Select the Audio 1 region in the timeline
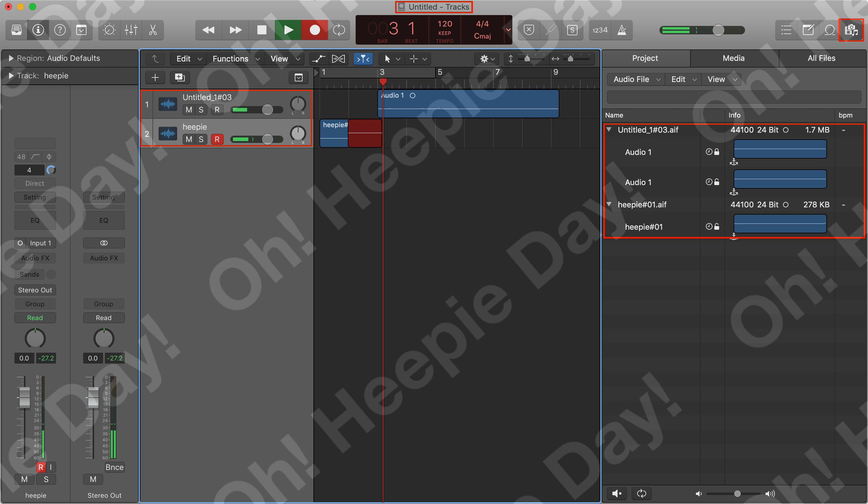This screenshot has width=868, height=504. click(x=468, y=104)
